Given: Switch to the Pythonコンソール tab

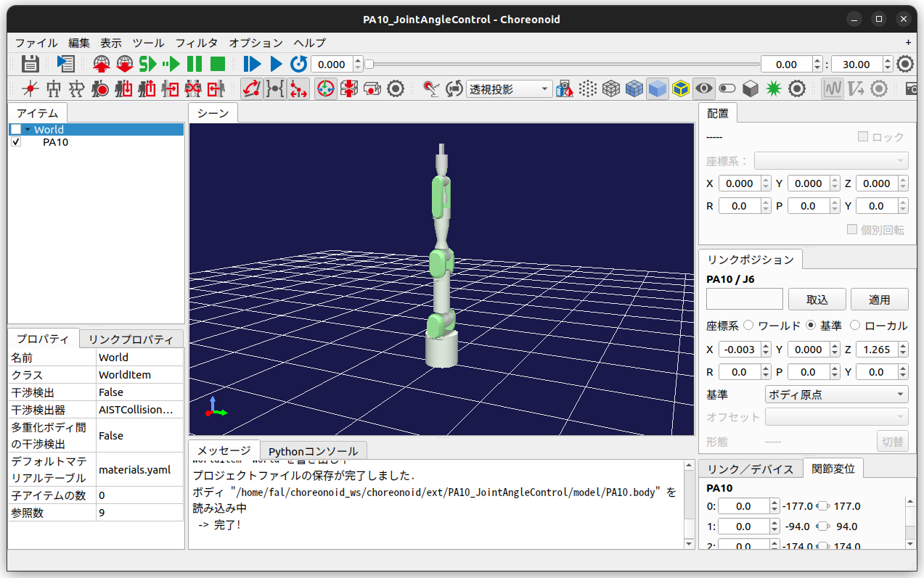Looking at the screenshot, I should (313, 451).
